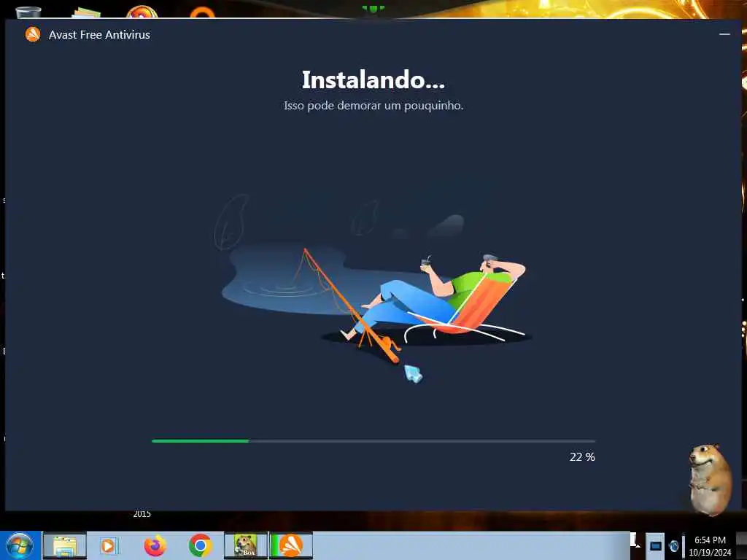Launch Windows Media Player from the taskbar
Screen dimensions: 747x560
click(108, 545)
